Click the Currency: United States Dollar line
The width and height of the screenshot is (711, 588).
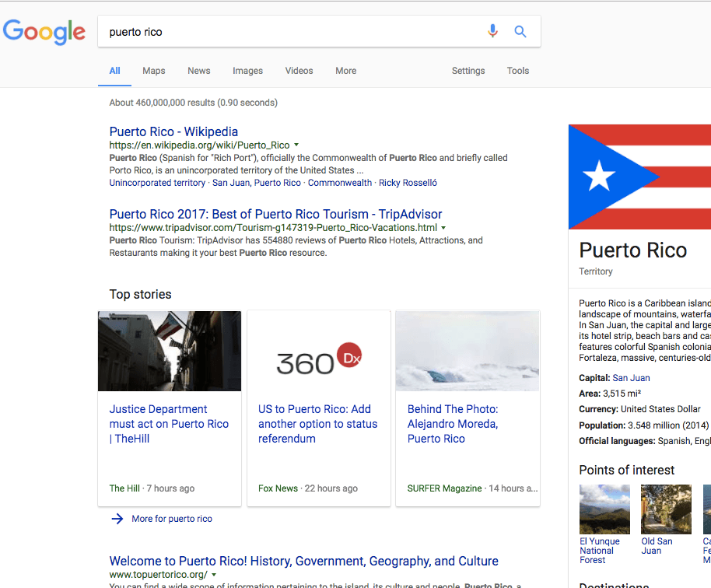pyautogui.click(x=639, y=409)
